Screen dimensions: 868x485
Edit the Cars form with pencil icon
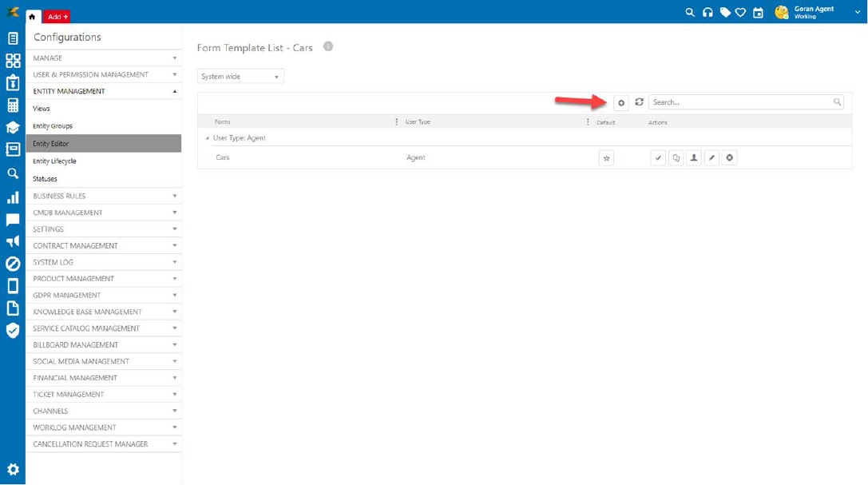pyautogui.click(x=711, y=158)
